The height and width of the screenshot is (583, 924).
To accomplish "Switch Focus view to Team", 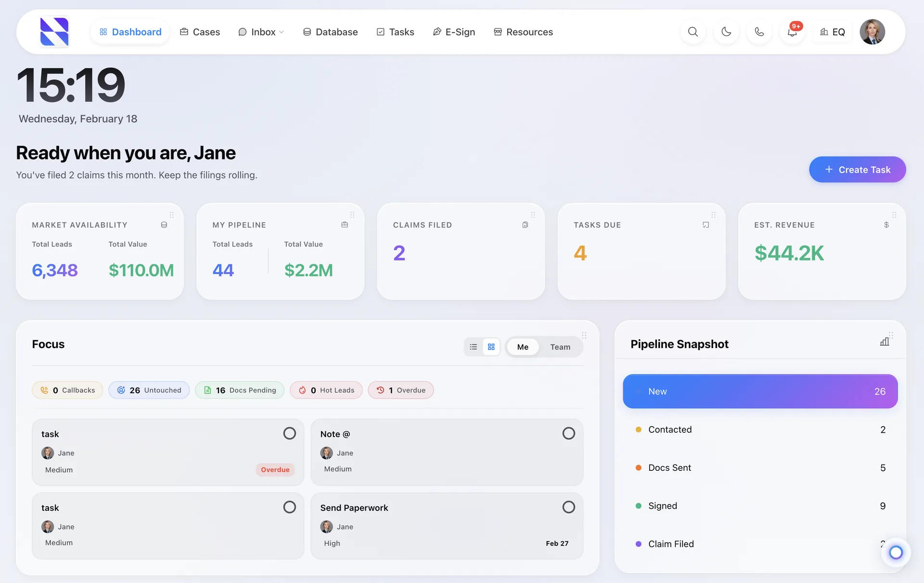I will pos(560,347).
